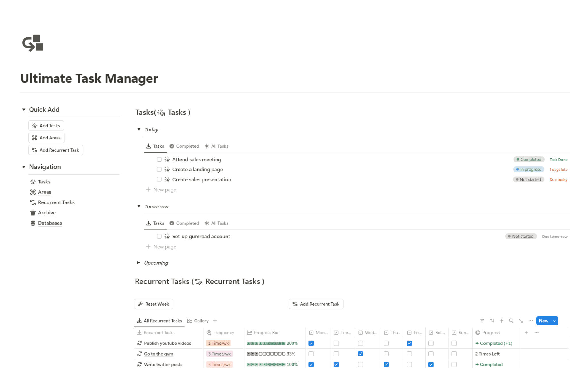588x368 pixels.
Task: Expand the Upcoming section
Action: click(139, 262)
